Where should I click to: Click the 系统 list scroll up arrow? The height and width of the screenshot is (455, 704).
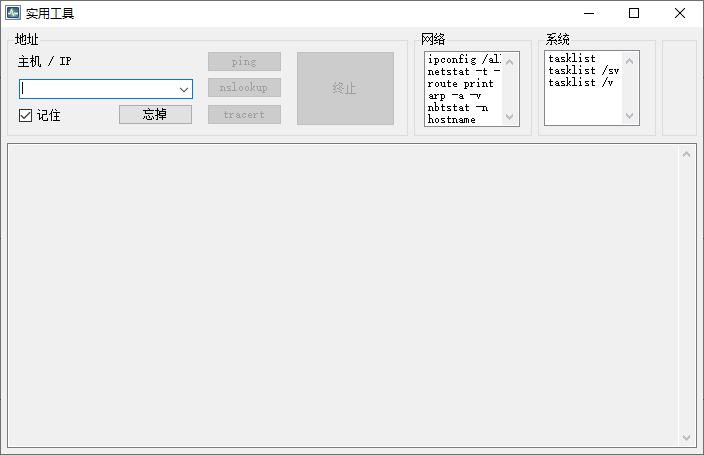[629, 61]
